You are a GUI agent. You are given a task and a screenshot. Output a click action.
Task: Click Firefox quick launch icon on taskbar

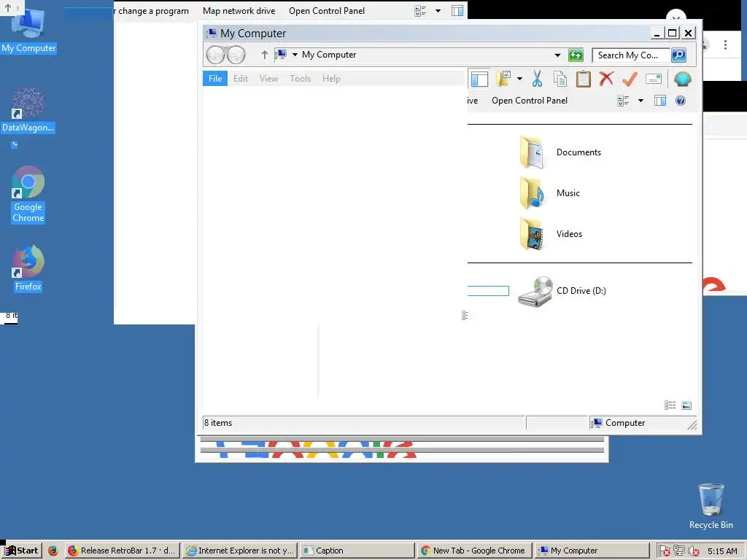(x=53, y=551)
